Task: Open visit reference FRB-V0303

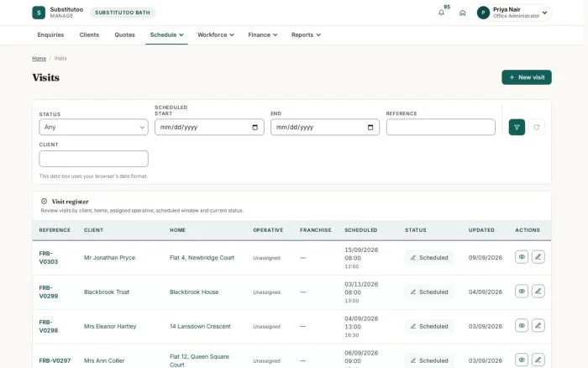Action: point(49,258)
